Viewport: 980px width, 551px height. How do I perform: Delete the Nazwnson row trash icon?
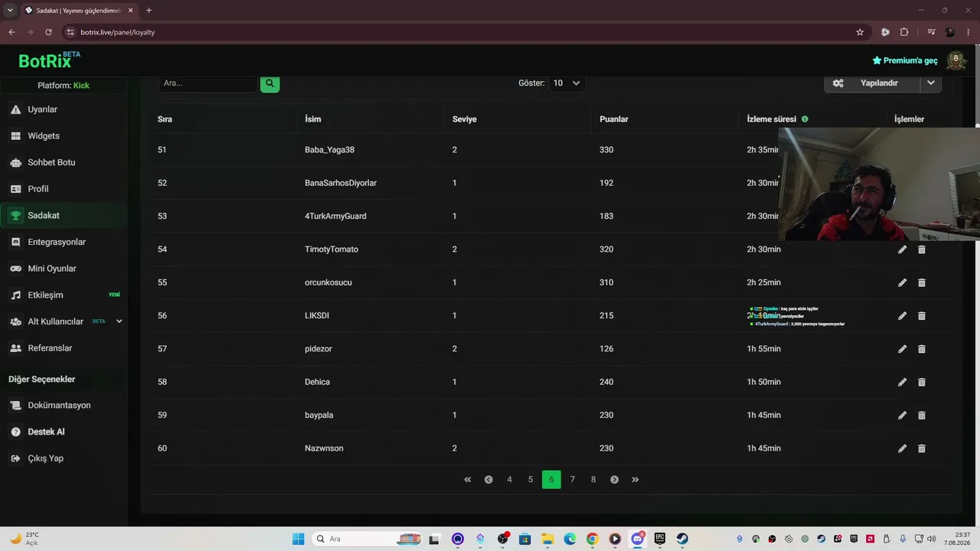coord(921,448)
